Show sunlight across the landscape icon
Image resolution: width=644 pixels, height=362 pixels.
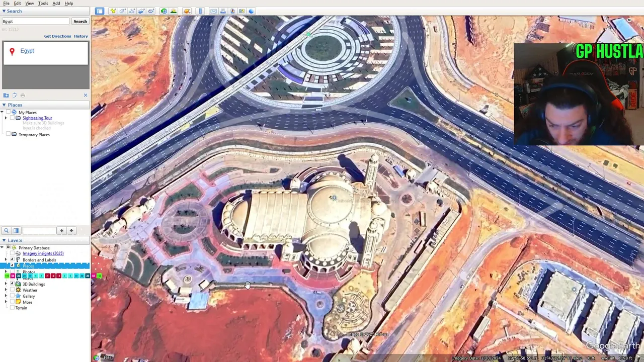174,11
